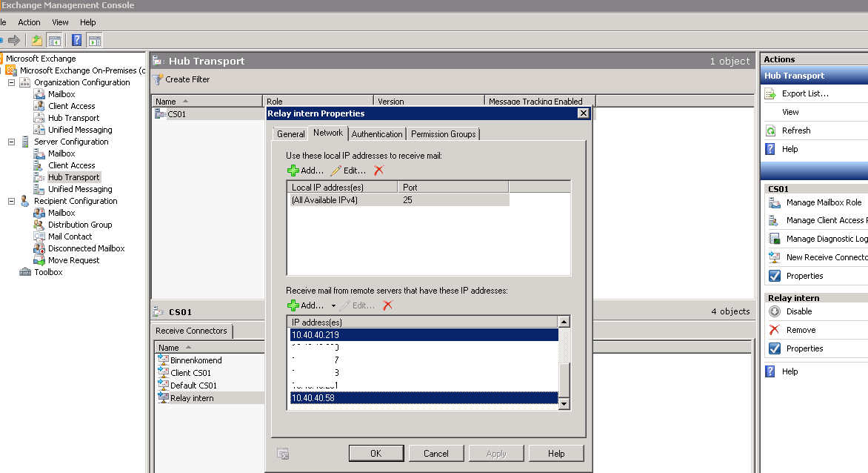The height and width of the screenshot is (473, 868).
Task: Click the red X remove icon for remote IP addresses
Action: (387, 305)
